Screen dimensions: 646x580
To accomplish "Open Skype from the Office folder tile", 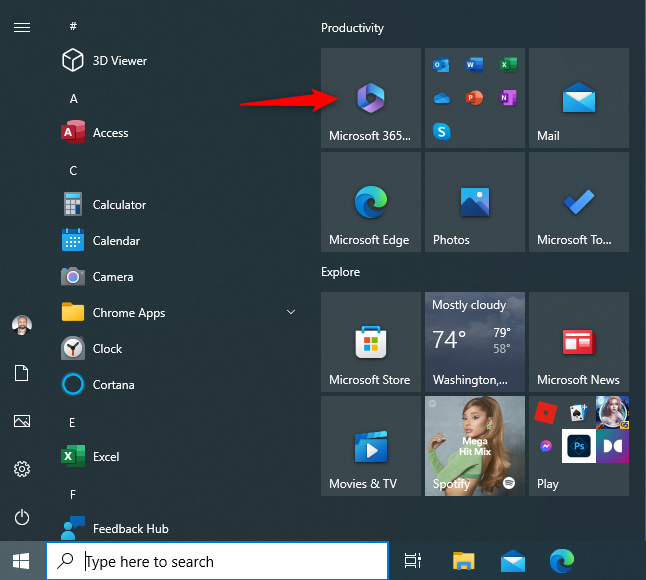I will pos(441,132).
